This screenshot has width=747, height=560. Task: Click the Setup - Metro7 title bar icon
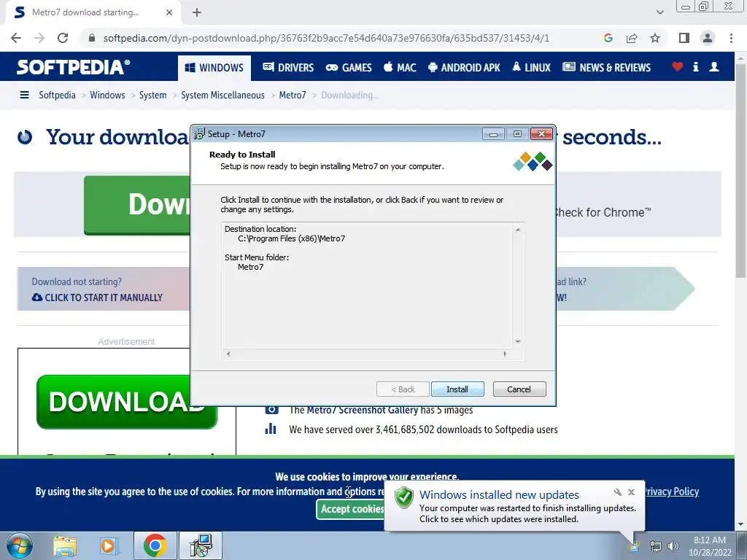(200, 134)
